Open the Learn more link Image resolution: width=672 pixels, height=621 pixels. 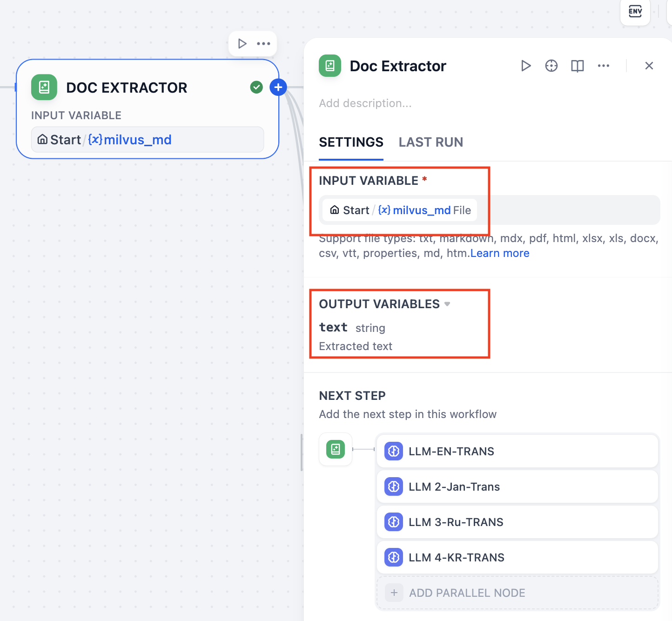pos(500,253)
